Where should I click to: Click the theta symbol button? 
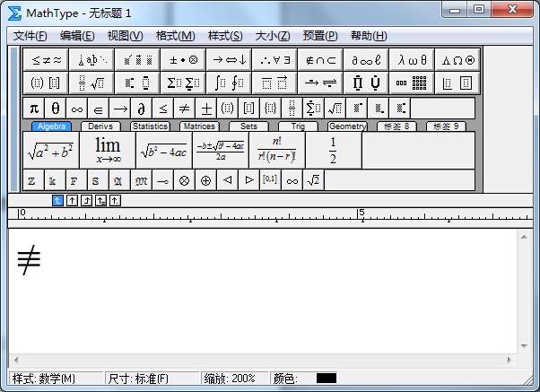click(56, 109)
